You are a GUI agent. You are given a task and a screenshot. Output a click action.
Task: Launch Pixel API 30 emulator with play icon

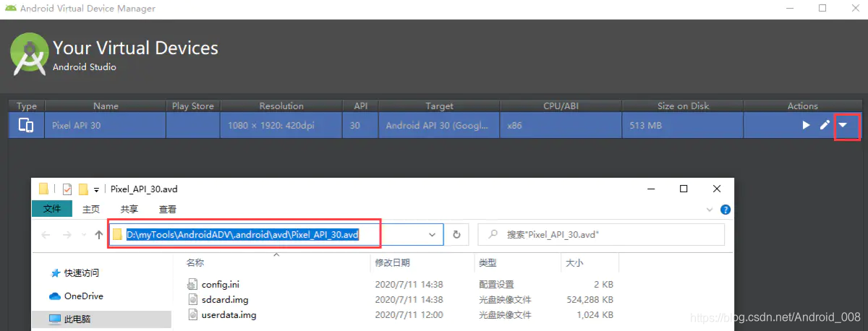coord(806,126)
